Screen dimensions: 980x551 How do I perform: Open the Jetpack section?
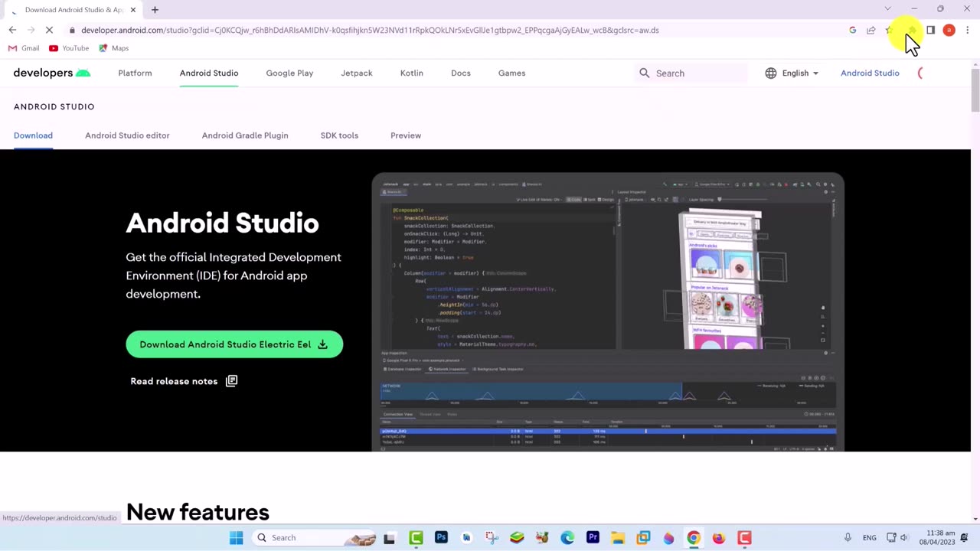click(357, 73)
